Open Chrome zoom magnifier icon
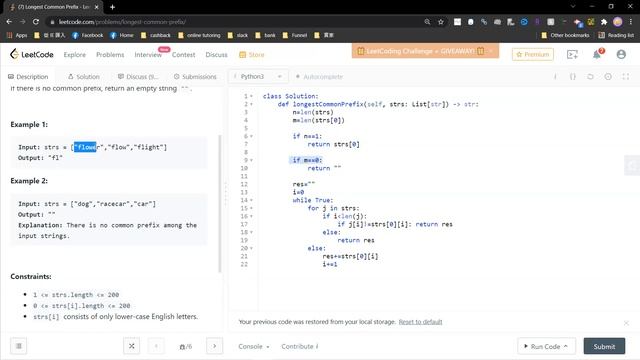 [x=427, y=22]
